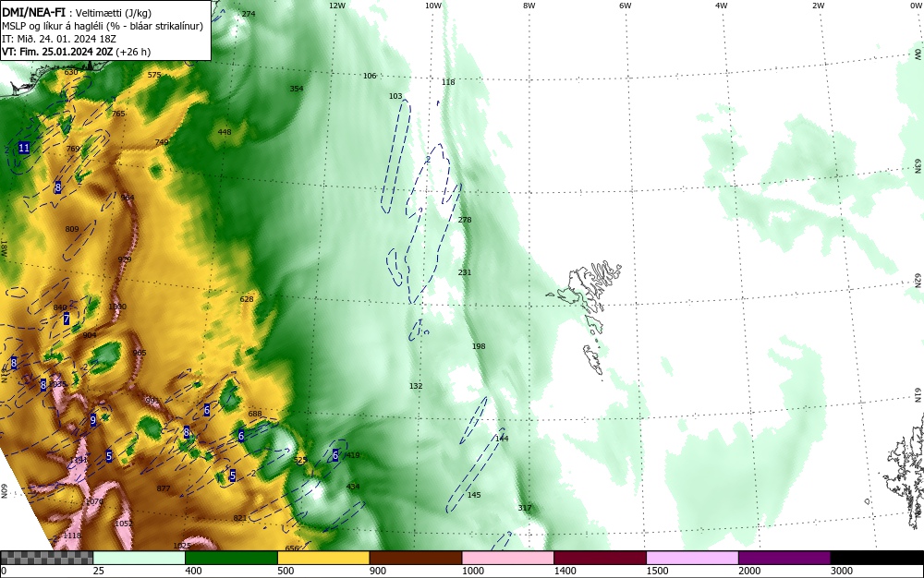The width and height of the screenshot is (924, 578).
Task: Click the blue boxed hail probability 11
Action: coord(24,148)
